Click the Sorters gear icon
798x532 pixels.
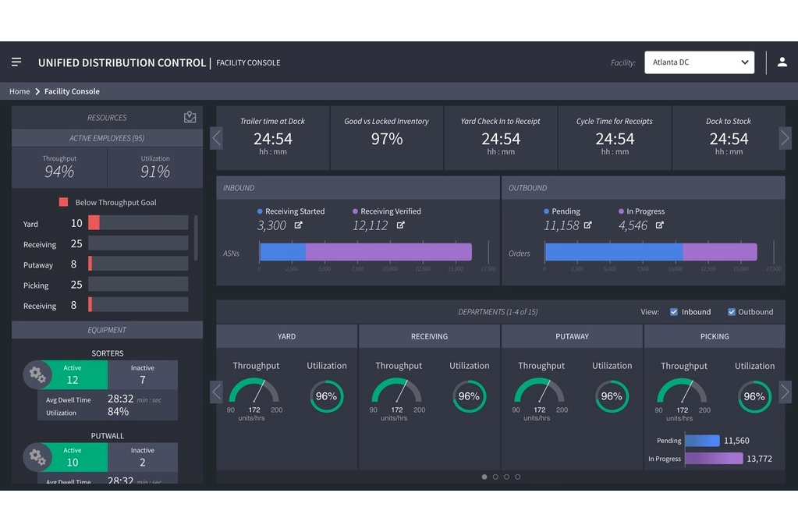point(37,374)
